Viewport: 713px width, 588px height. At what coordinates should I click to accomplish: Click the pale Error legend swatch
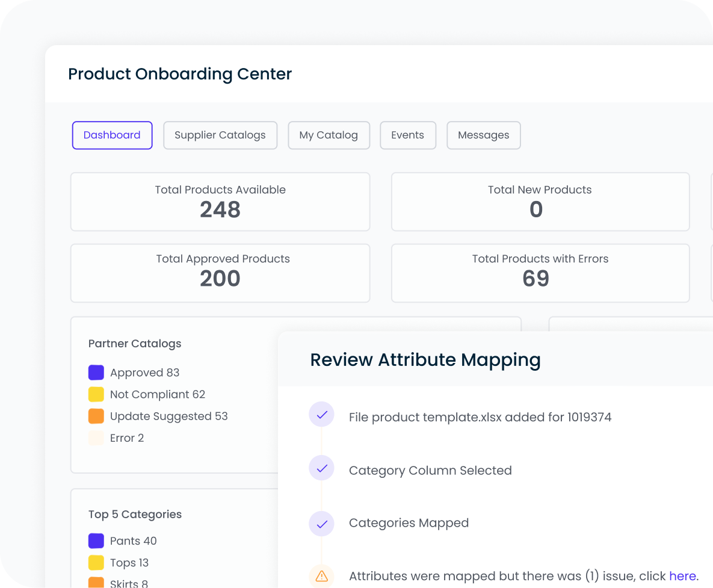[x=96, y=438]
